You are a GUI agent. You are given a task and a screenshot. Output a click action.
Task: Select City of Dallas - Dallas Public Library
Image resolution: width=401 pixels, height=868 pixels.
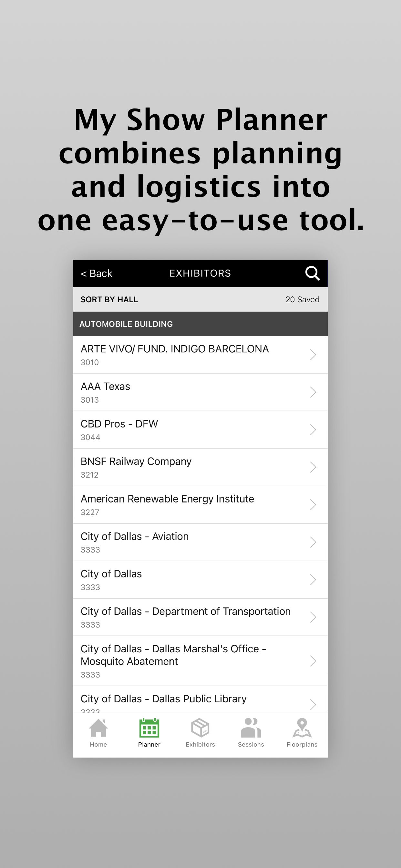click(163, 699)
